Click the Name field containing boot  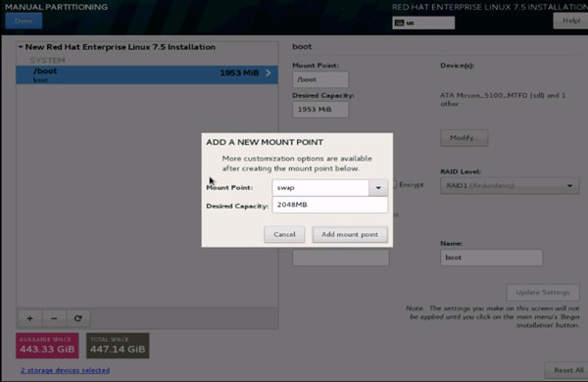tap(491, 258)
